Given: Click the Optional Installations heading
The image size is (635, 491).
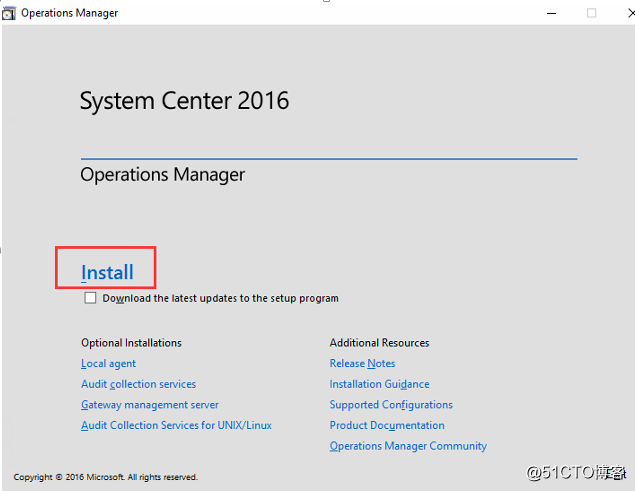Looking at the screenshot, I should [131, 343].
